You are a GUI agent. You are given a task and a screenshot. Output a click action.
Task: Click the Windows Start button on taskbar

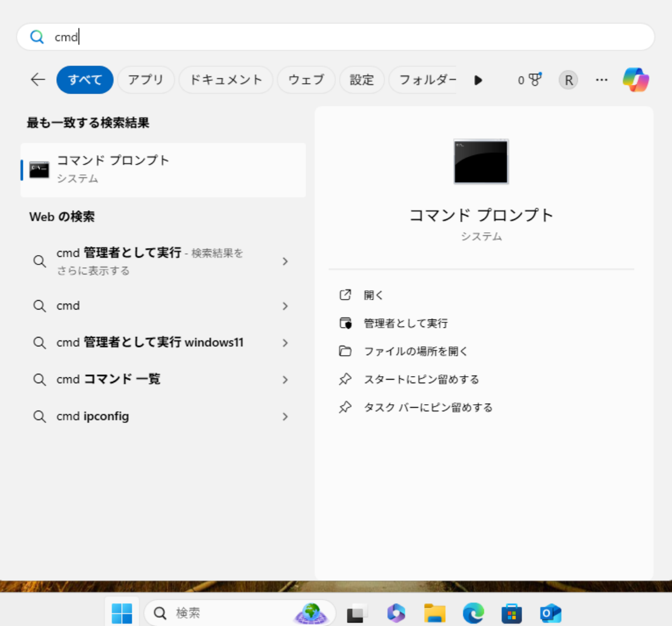(122, 613)
